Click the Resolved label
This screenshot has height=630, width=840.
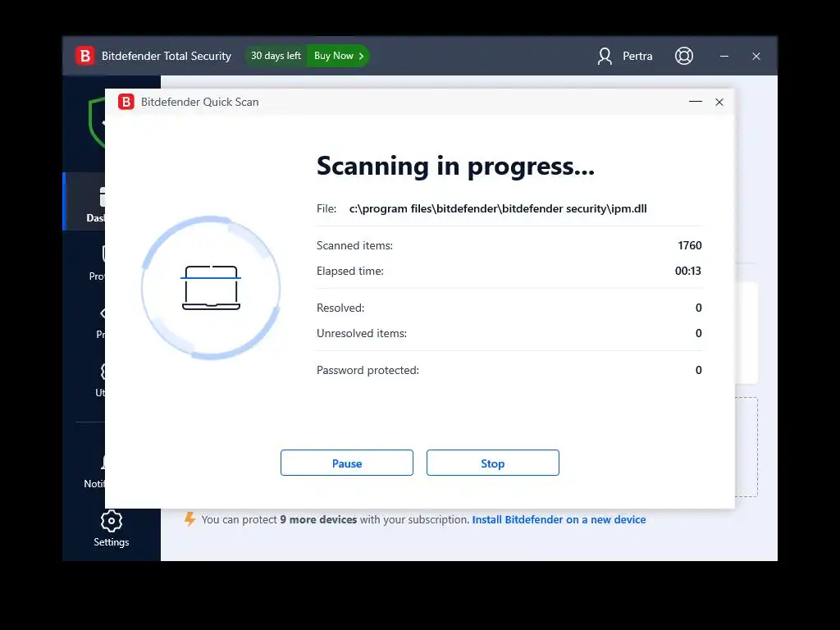tap(340, 308)
